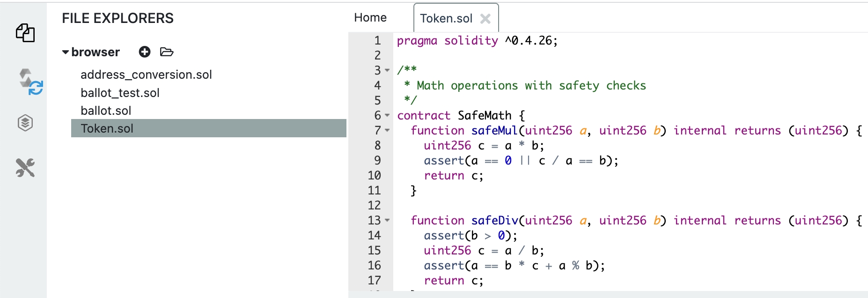The width and height of the screenshot is (868, 298).
Task: Open the Settings tools sidebar icon
Action: coord(25,168)
